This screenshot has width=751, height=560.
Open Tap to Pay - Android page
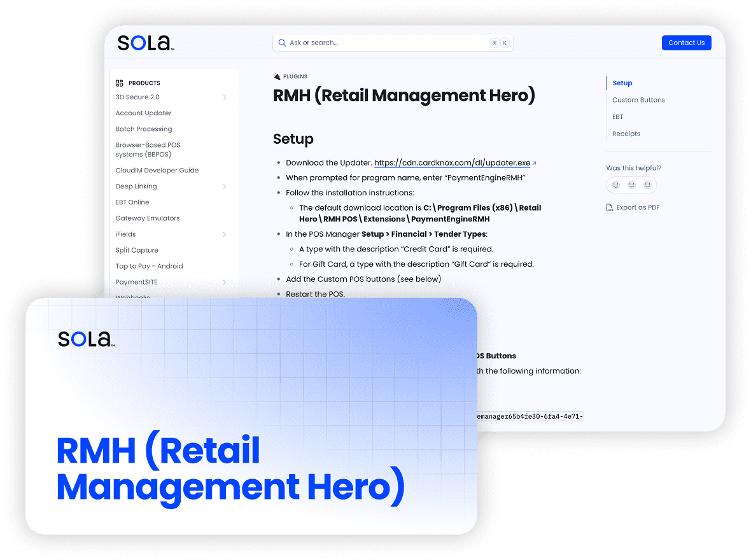(x=149, y=266)
